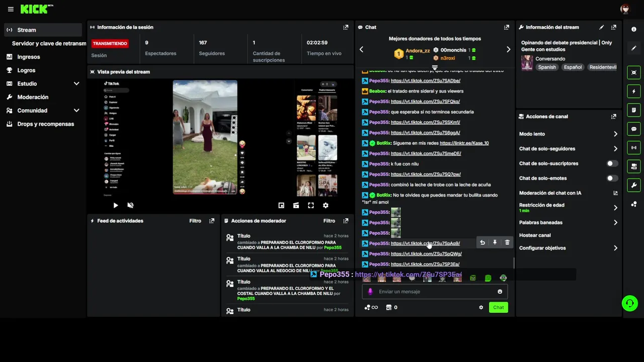Toggle the chat bubble icon in right sidebar

pos(634,129)
